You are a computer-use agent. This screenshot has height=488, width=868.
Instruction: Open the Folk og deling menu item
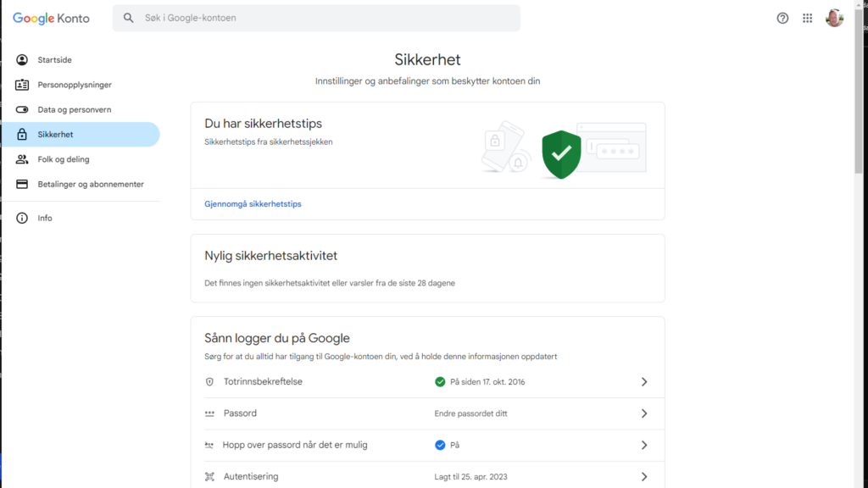coord(64,159)
